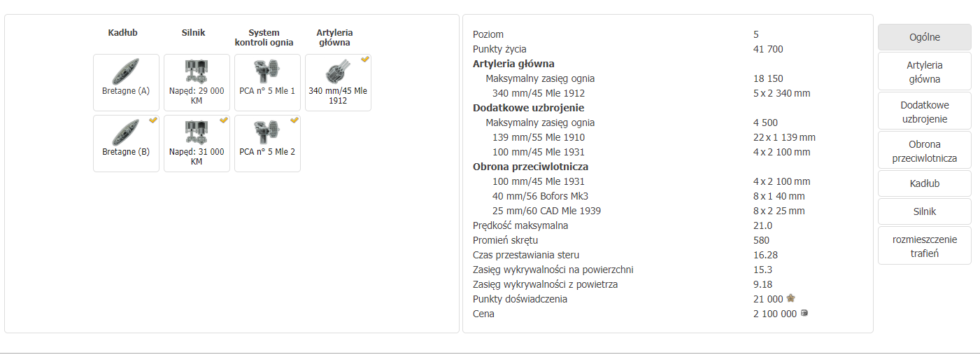Select the Bretagne (B) hull icon
Viewport: 980px width, 355px height.
(x=126, y=133)
